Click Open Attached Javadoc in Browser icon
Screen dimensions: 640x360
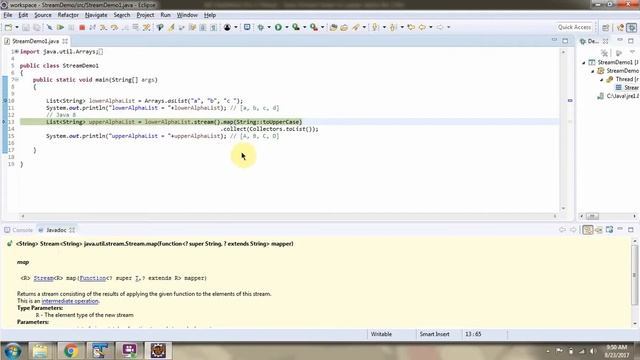coord(609,230)
